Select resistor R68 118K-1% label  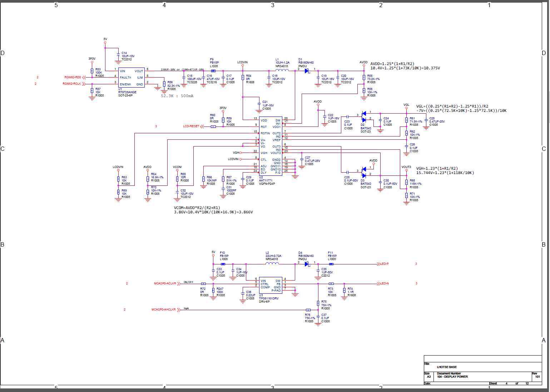pos(416,184)
